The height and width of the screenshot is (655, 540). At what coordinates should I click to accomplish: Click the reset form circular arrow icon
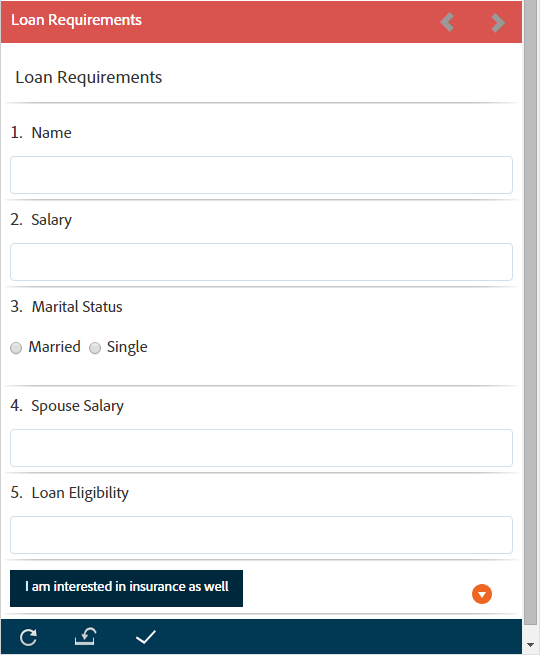tap(28, 637)
